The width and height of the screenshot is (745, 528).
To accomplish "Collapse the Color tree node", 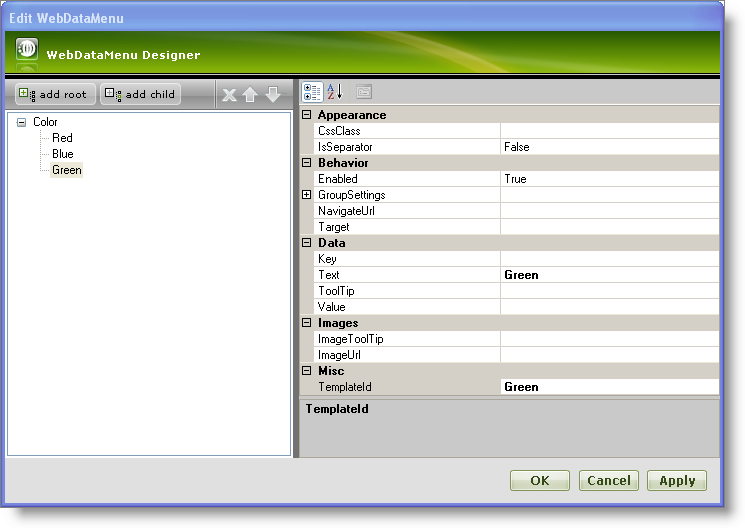I will pos(22,122).
